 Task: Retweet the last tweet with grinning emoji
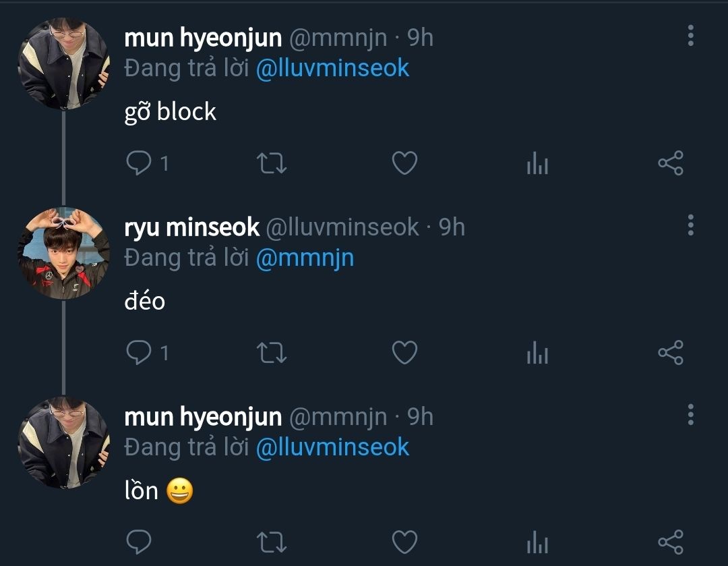[272, 542]
